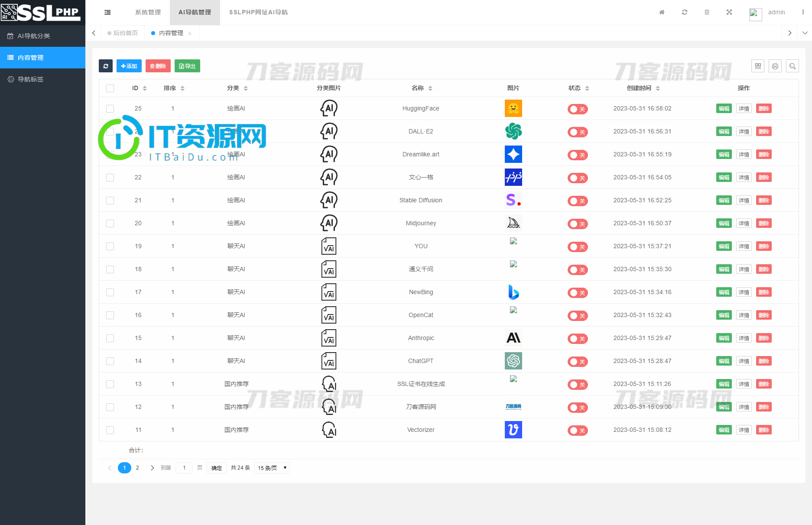Click the search magnifier icon above table
The width and height of the screenshot is (812, 525).
[793, 66]
